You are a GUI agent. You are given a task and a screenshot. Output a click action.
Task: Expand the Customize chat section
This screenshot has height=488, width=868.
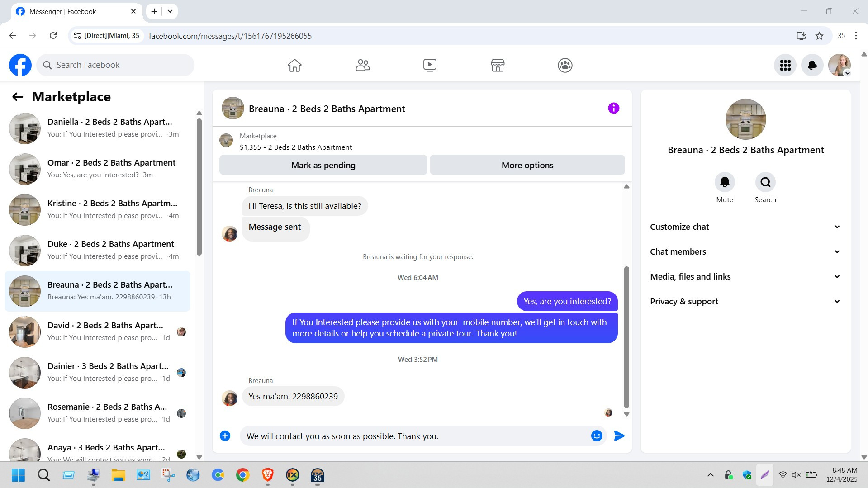[745, 227]
